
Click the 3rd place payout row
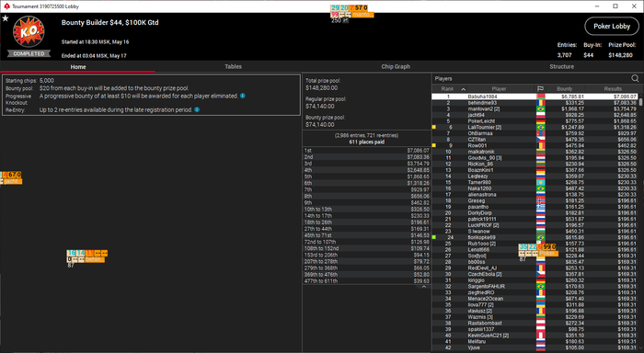[x=366, y=164]
